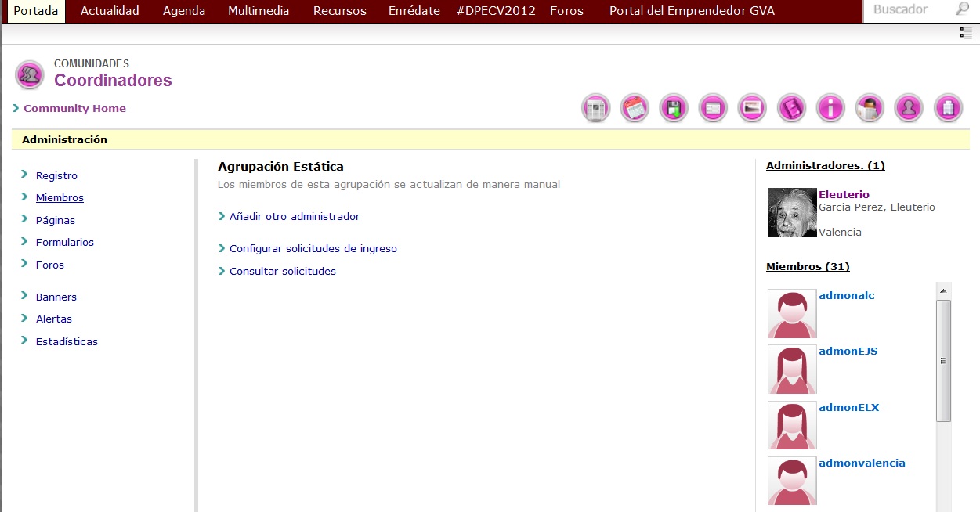Open the newspaper news icon
This screenshot has height=512, width=980.
tap(595, 108)
